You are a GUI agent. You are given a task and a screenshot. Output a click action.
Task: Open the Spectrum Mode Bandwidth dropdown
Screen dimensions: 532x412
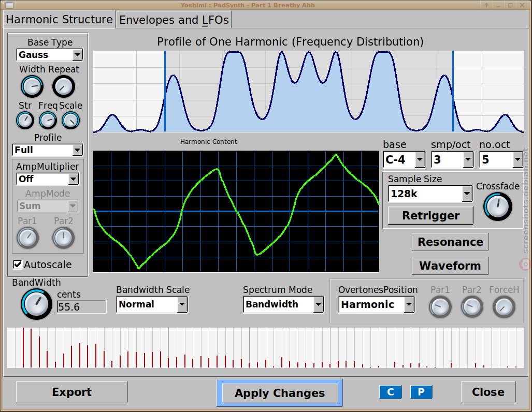(x=283, y=304)
